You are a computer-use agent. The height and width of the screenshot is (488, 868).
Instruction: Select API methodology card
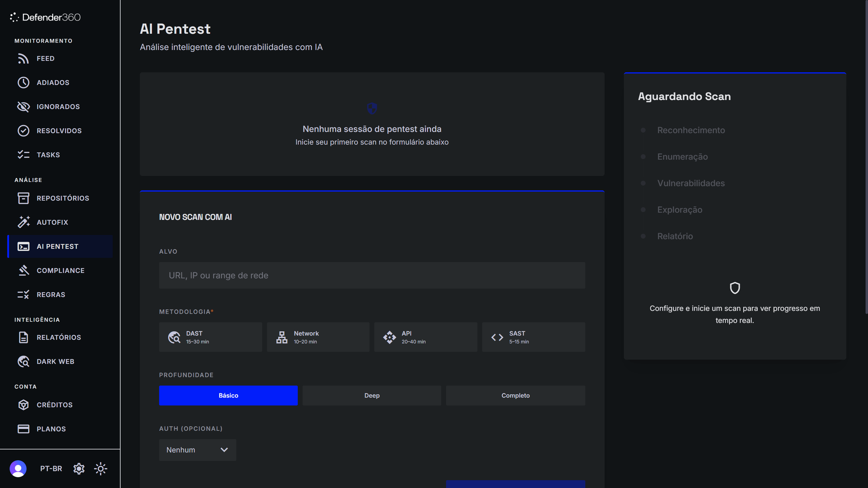coord(426,337)
